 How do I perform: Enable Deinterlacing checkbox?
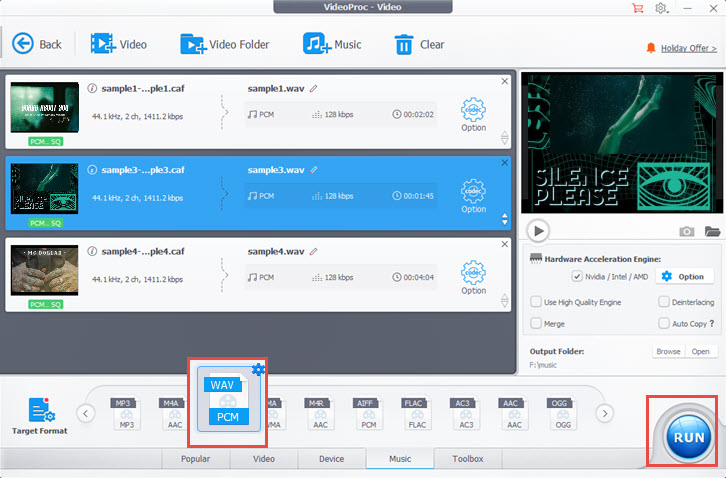(x=663, y=302)
